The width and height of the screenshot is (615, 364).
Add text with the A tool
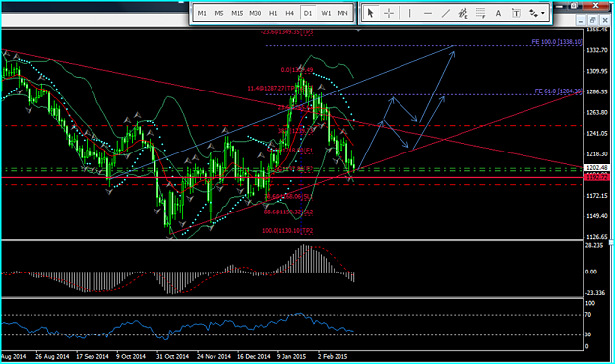tap(498, 13)
